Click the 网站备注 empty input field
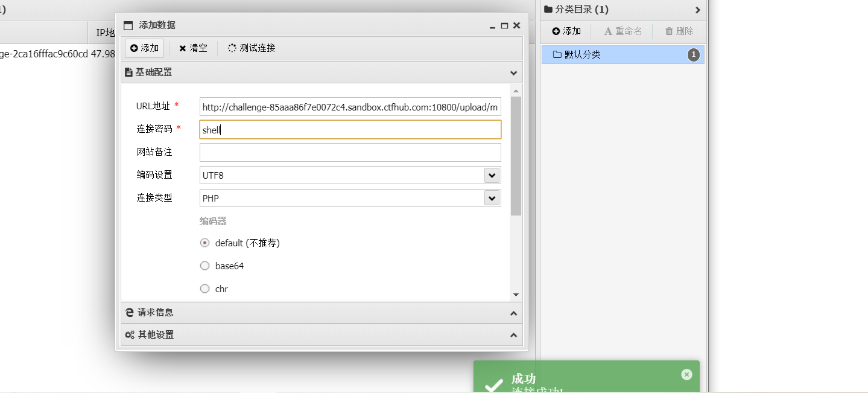Viewport: 868px width, 393px height. 350,152
